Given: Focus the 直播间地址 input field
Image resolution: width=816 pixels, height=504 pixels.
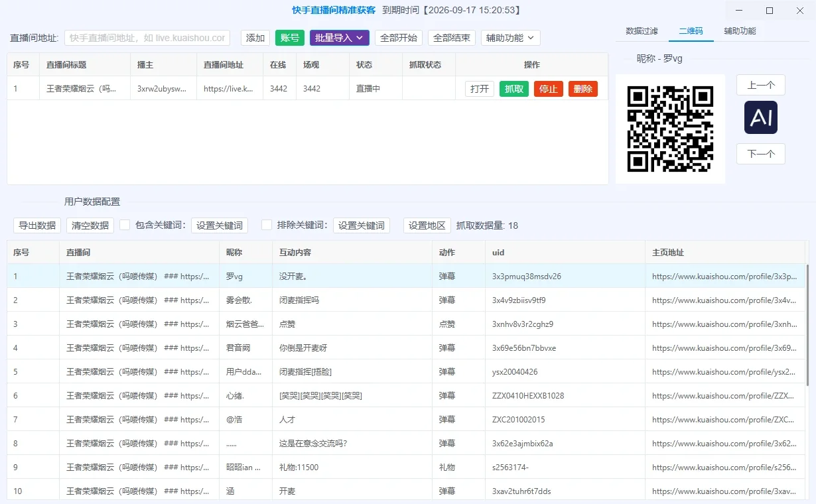Looking at the screenshot, I should point(147,38).
